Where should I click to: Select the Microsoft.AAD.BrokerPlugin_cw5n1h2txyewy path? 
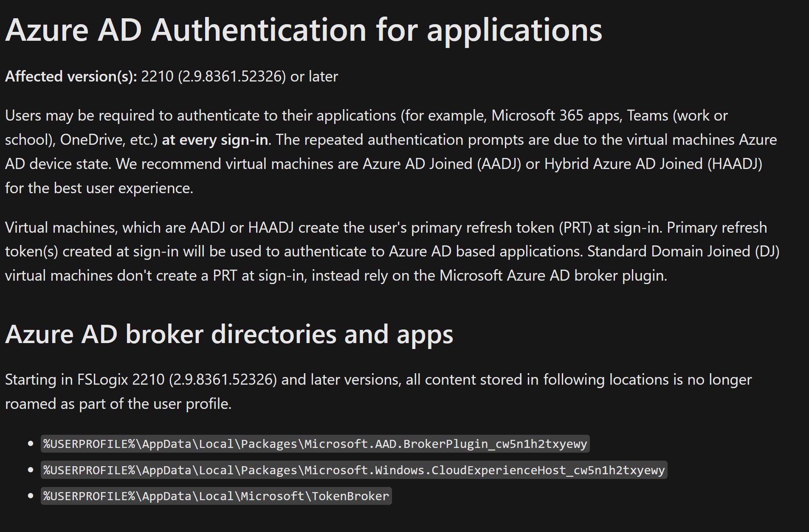point(315,444)
